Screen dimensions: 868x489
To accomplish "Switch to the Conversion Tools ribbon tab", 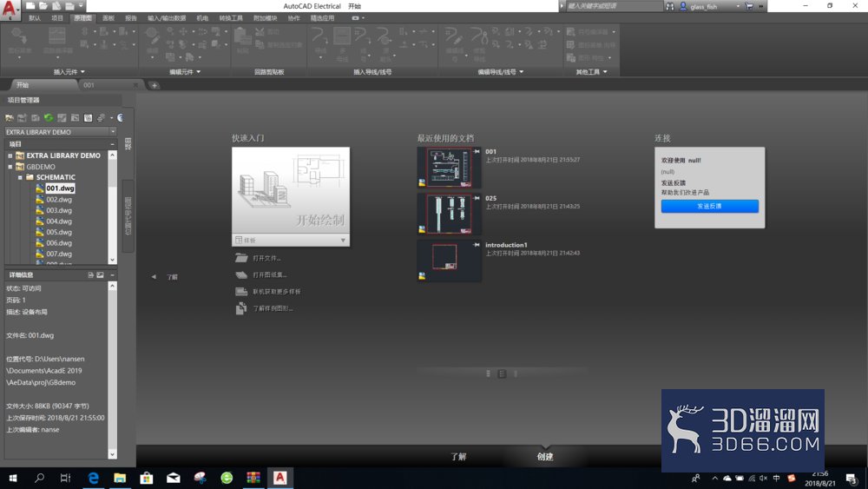I will tap(231, 17).
